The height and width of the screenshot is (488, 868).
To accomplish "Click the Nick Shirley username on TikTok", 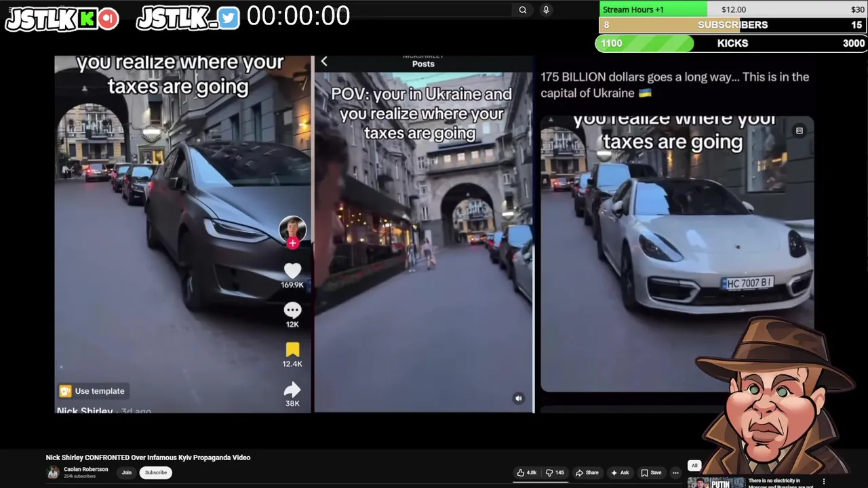I will [x=85, y=411].
